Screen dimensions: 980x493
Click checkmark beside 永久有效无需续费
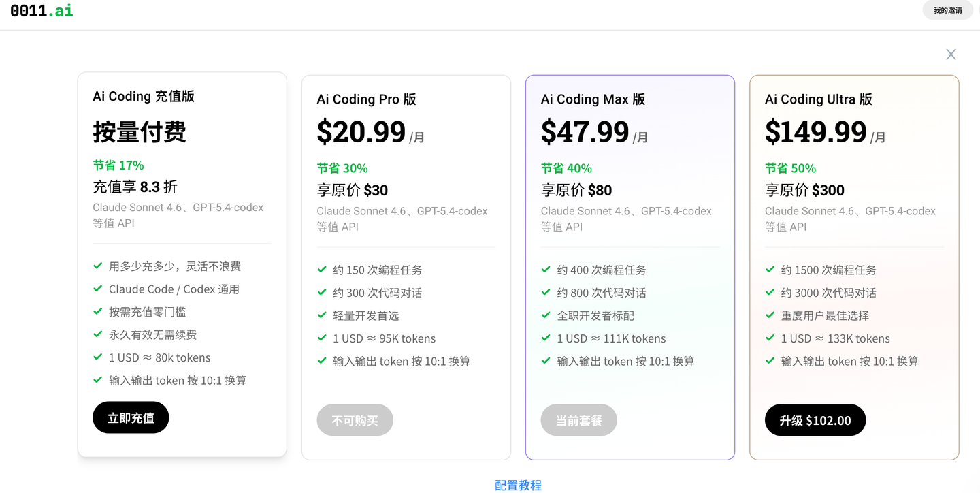point(98,334)
